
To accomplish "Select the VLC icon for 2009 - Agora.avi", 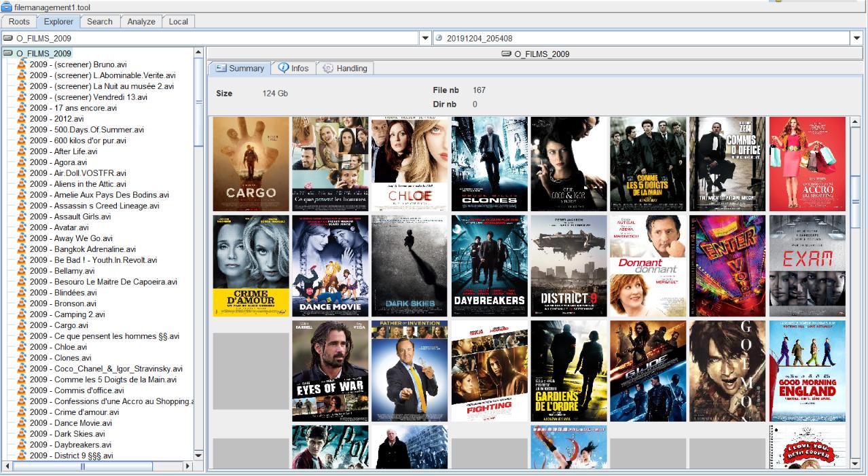I will click(22, 162).
